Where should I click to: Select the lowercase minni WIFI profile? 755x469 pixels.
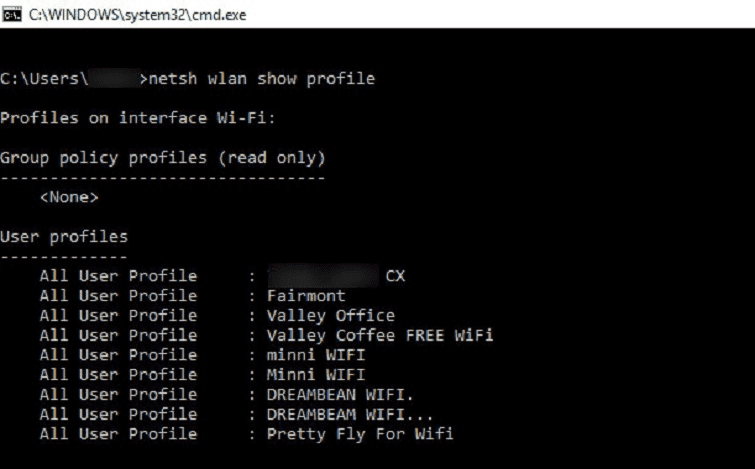click(x=316, y=355)
